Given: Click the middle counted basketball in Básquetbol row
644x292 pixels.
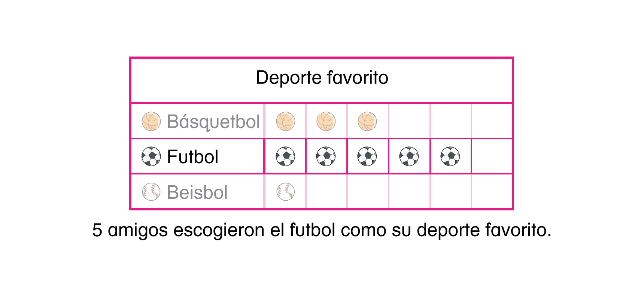Looking at the screenshot, I should click(x=326, y=121).
